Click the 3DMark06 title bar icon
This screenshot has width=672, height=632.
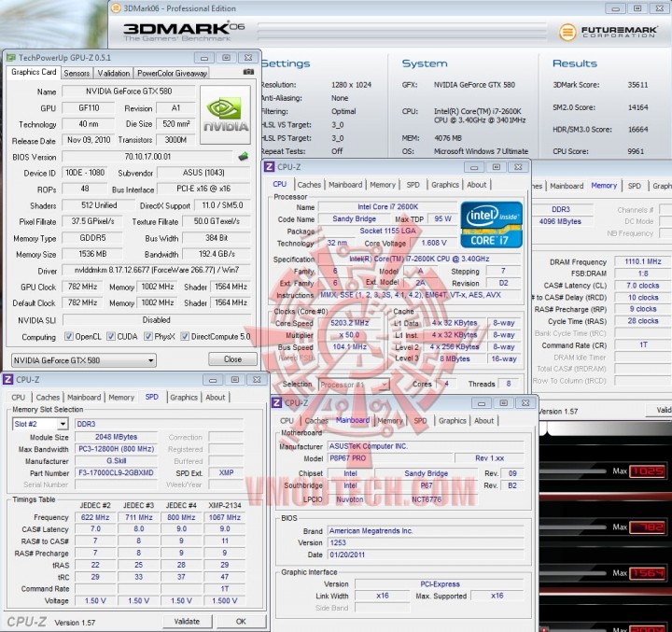[x=116, y=8]
